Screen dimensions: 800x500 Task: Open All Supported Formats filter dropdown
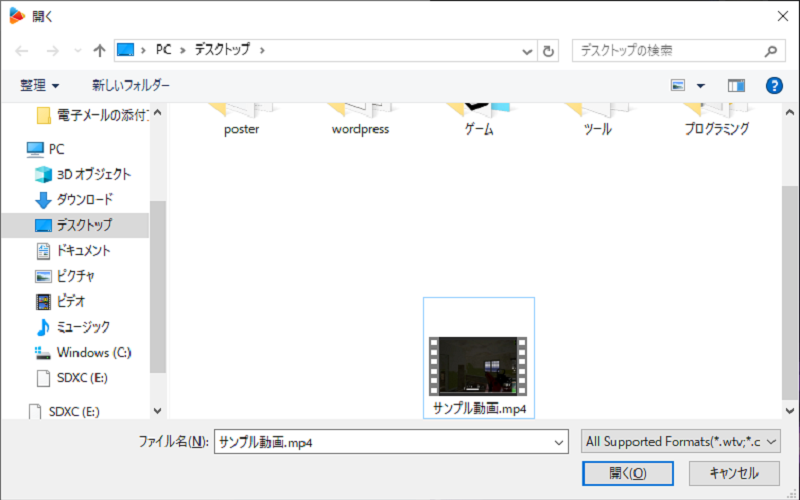pyautogui.click(x=681, y=441)
